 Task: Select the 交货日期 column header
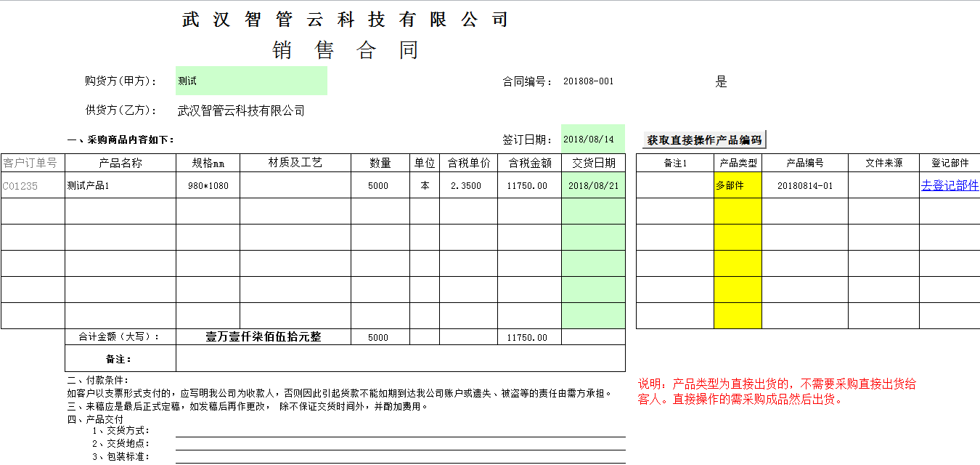point(593,163)
